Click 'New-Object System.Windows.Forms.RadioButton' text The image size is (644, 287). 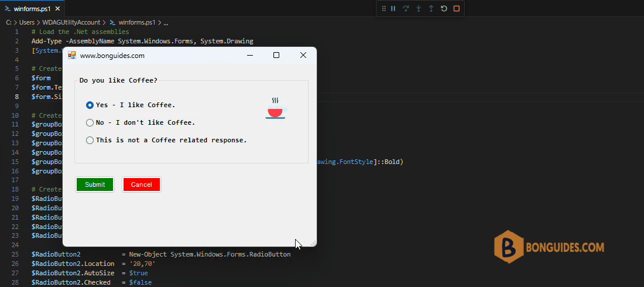[x=210, y=255]
